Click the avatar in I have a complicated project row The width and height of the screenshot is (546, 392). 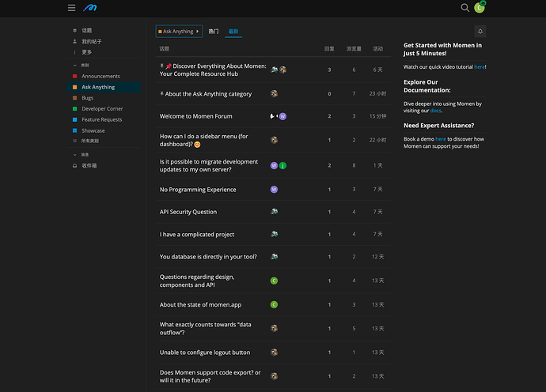tap(274, 235)
